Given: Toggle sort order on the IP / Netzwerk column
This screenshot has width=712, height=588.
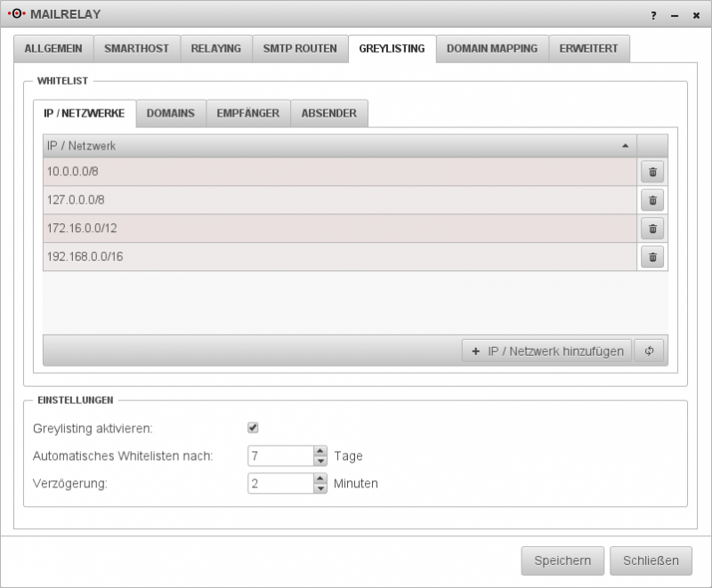Looking at the screenshot, I should (338, 145).
